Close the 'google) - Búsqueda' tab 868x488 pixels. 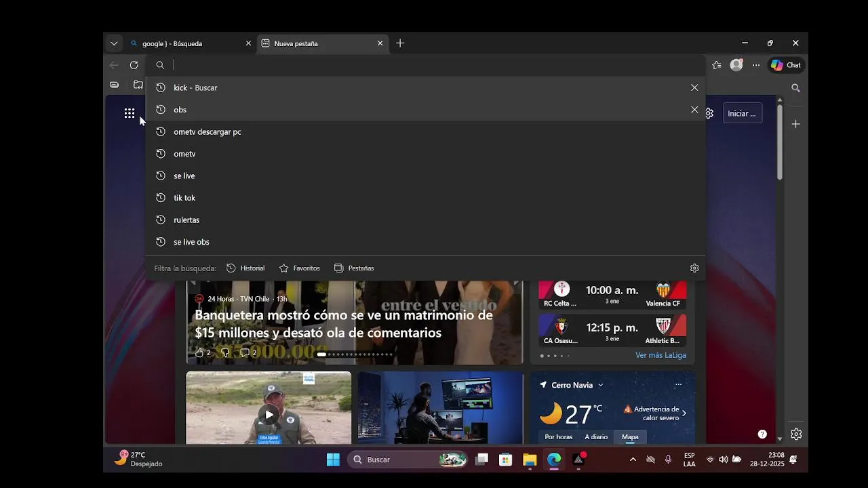click(x=248, y=43)
